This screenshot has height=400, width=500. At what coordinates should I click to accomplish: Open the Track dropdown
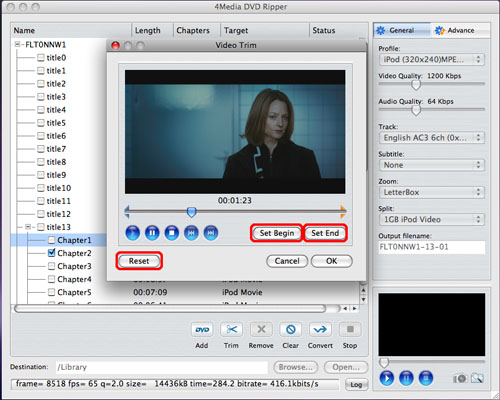click(x=432, y=138)
